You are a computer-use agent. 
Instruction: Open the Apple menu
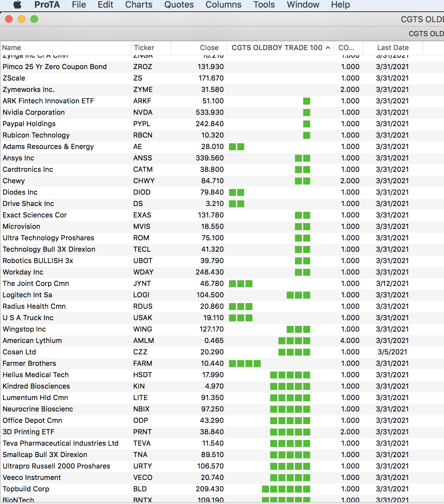[18, 5]
